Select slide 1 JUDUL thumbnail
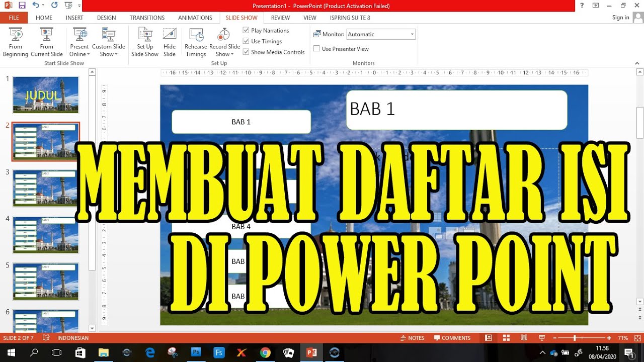Viewport: 644px width, 362px height. tap(45, 95)
